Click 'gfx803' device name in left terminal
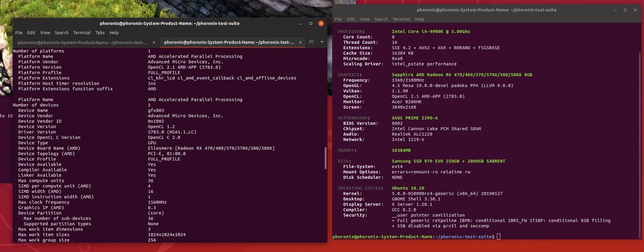The width and height of the screenshot is (644, 252). [x=156, y=110]
